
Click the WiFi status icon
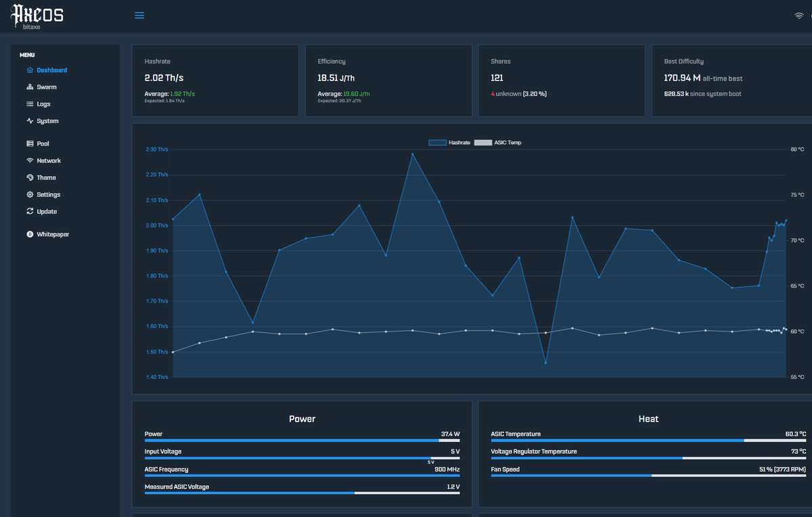798,16
